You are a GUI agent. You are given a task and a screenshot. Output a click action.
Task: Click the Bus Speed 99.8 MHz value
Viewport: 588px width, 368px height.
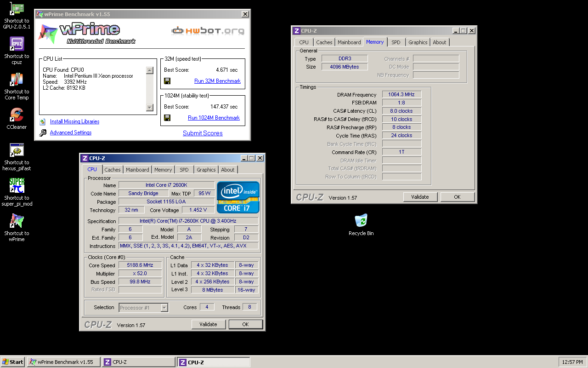coord(140,282)
